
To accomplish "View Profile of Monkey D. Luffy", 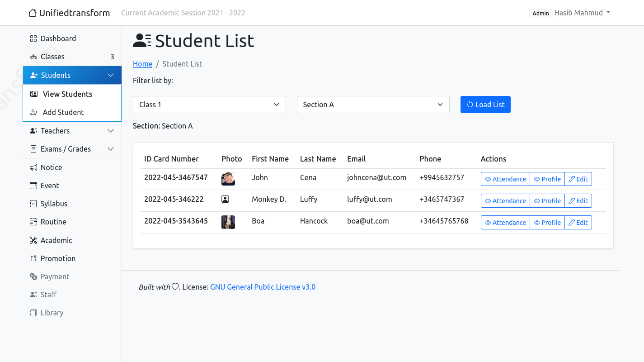I will [547, 201].
